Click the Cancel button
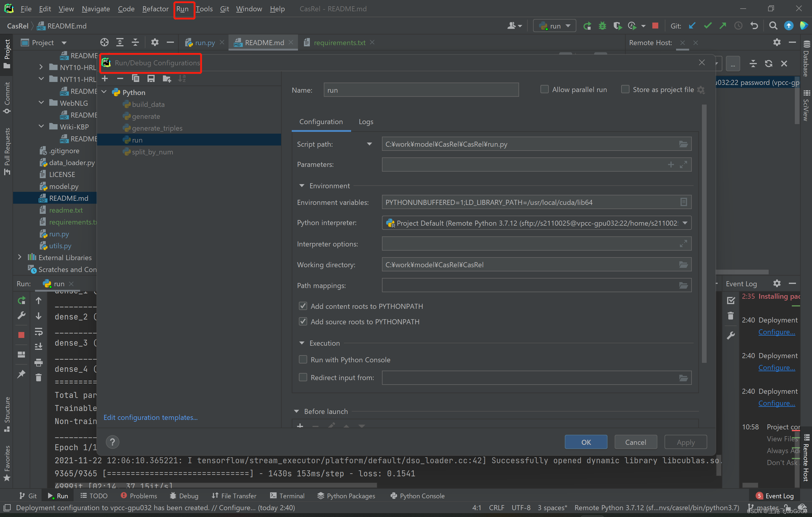812x517 pixels. [635, 442]
